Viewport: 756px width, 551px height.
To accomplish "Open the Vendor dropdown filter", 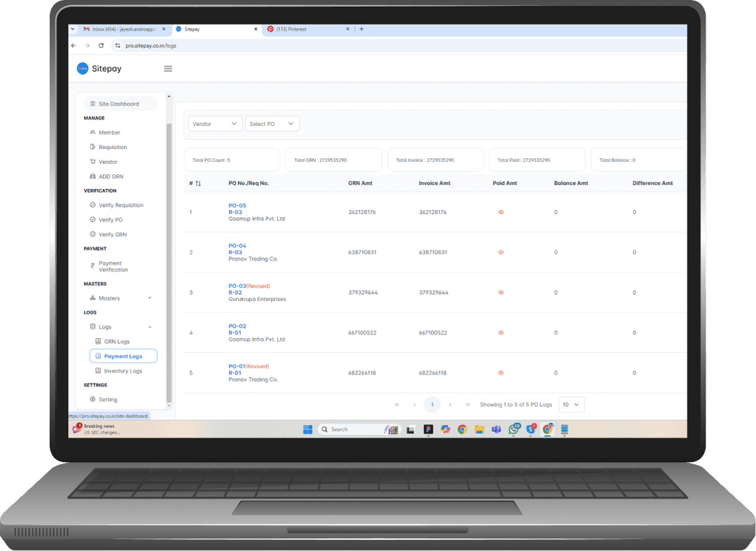I will click(215, 124).
